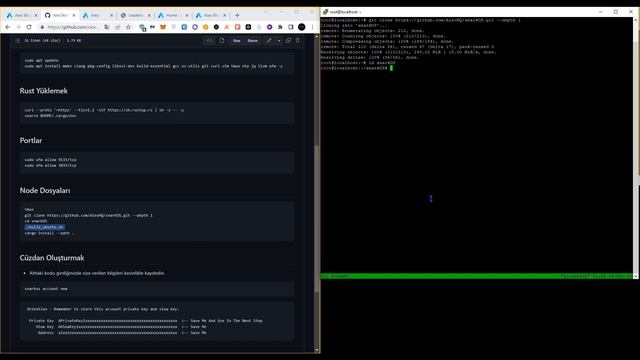This screenshot has width=640, height=360.
Task: Click the sudo ufw allow 4133/tcp line
Action: 50,160
